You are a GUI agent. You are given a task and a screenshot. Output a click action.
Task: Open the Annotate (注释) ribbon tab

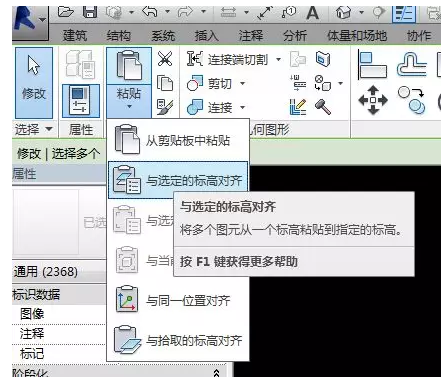(x=251, y=35)
